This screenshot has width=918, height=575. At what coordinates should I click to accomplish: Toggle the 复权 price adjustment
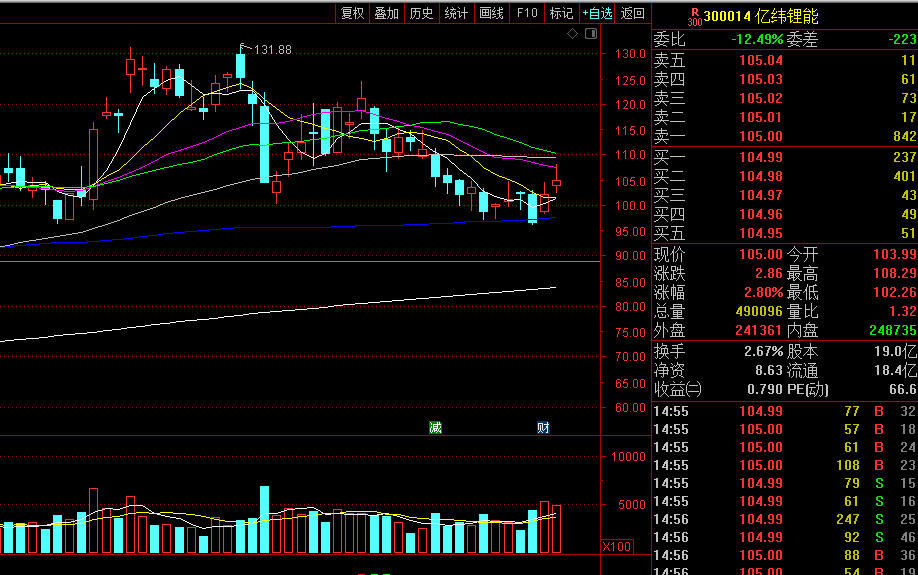pos(352,13)
